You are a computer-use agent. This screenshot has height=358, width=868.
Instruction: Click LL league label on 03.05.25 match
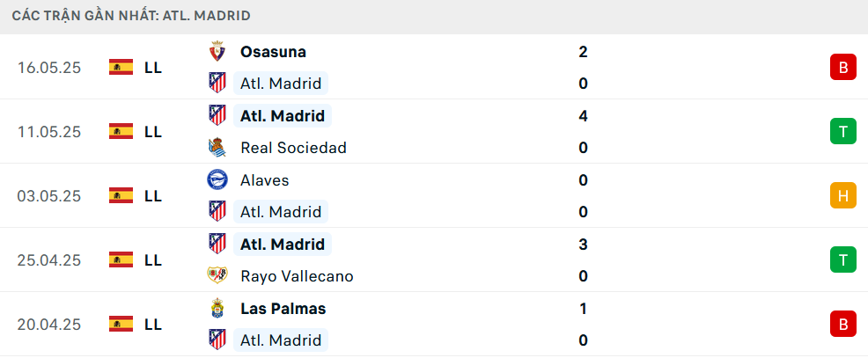(153, 196)
